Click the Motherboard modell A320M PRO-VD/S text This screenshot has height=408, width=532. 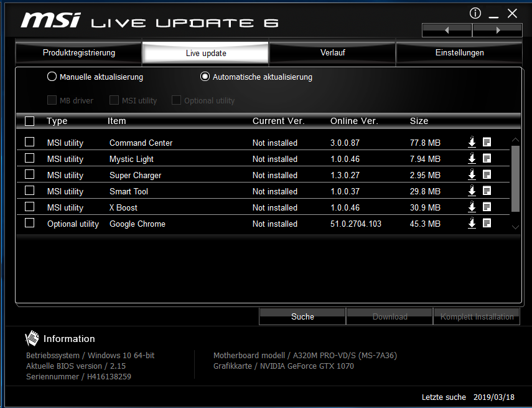[305, 355]
